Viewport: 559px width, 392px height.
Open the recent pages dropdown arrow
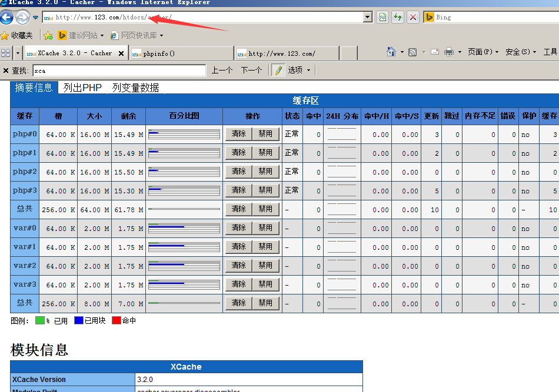(36, 17)
